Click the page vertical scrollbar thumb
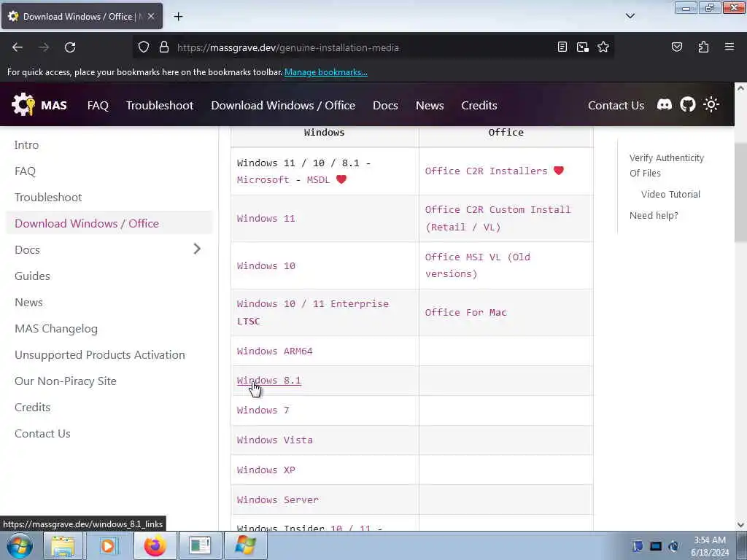The height and width of the screenshot is (560, 747). 740,192
